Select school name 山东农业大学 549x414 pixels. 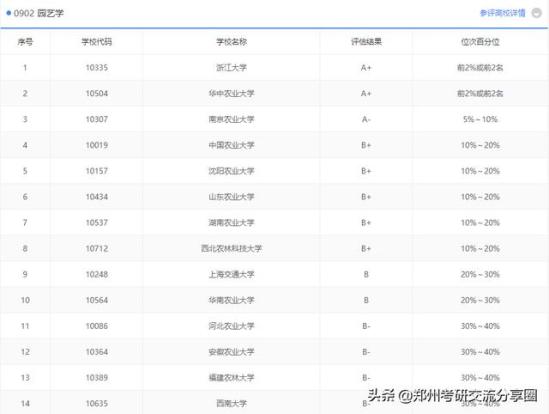pos(231,197)
